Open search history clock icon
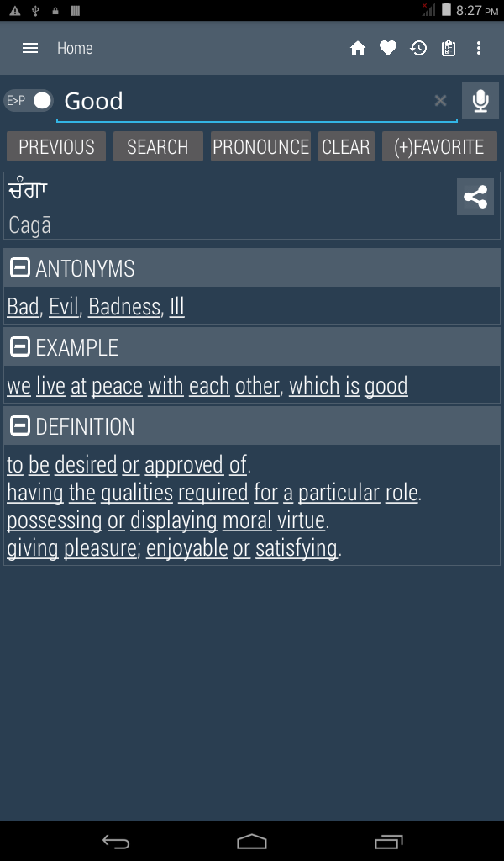This screenshot has width=504, height=861. click(418, 48)
